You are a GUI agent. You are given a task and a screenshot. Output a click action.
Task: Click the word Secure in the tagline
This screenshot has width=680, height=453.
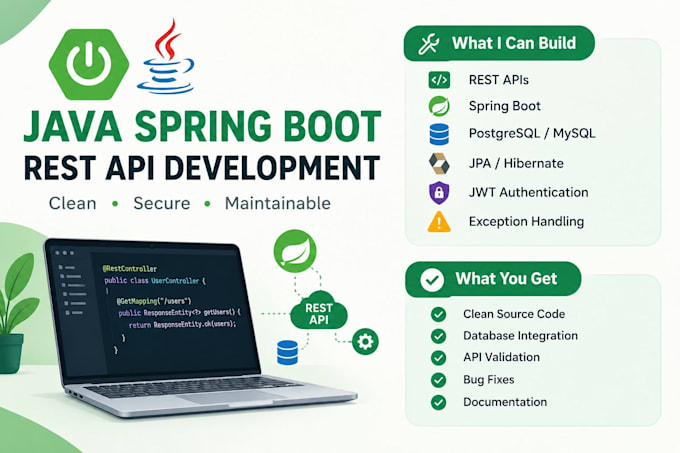(x=162, y=203)
